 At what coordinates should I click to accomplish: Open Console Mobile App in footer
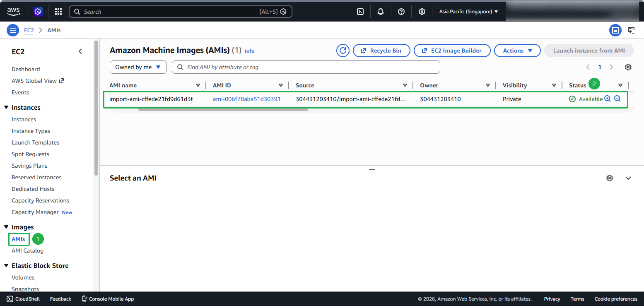pyautogui.click(x=108, y=299)
